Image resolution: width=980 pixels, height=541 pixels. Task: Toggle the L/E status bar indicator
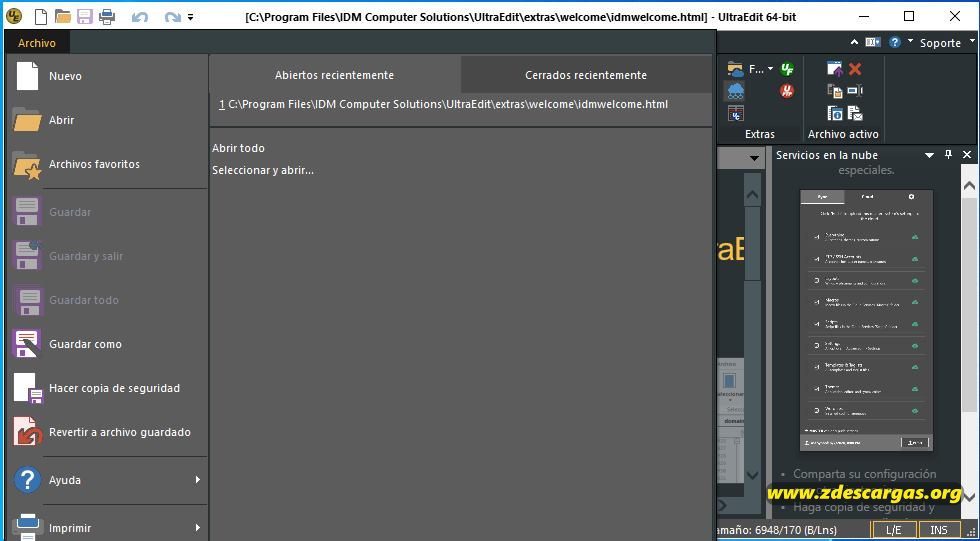(x=894, y=530)
